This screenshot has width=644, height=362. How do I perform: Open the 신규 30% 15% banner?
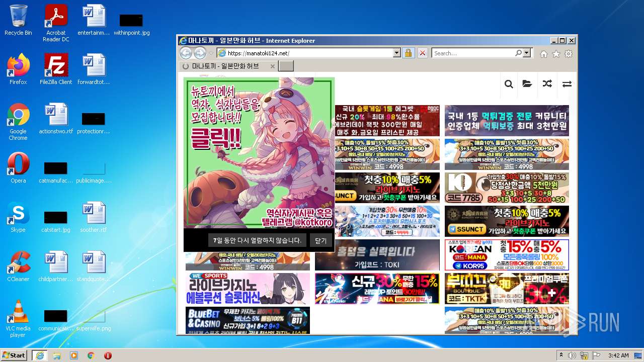(377, 289)
